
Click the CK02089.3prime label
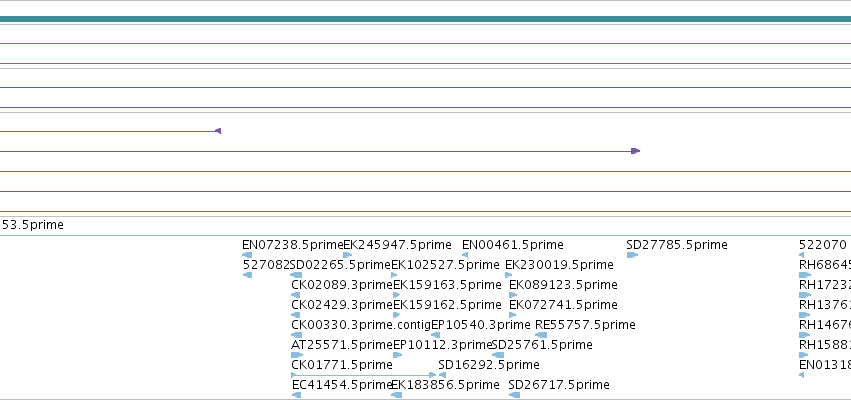(x=342, y=285)
